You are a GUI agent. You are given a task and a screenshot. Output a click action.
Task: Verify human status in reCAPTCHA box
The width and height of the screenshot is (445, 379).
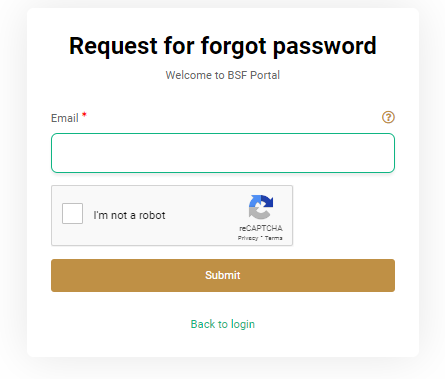pos(72,213)
